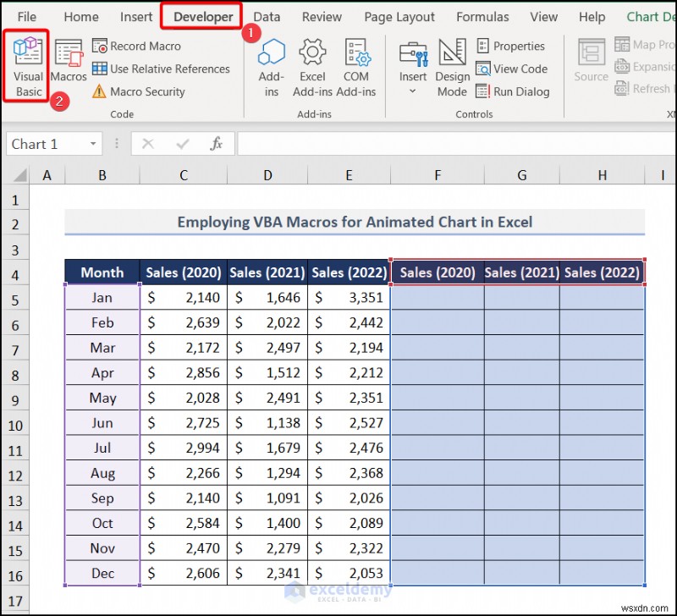Open Excel Add-ins manager
This screenshot has height=616, width=677.
click(x=312, y=68)
